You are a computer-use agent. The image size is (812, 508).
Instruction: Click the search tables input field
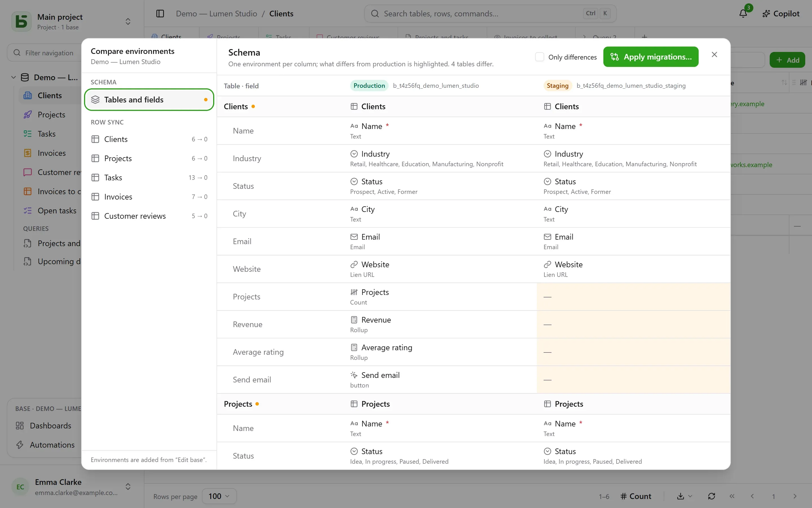pyautogui.click(x=490, y=14)
